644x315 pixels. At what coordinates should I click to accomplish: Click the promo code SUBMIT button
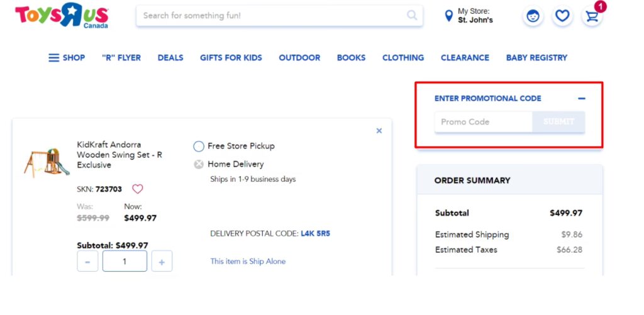click(558, 122)
